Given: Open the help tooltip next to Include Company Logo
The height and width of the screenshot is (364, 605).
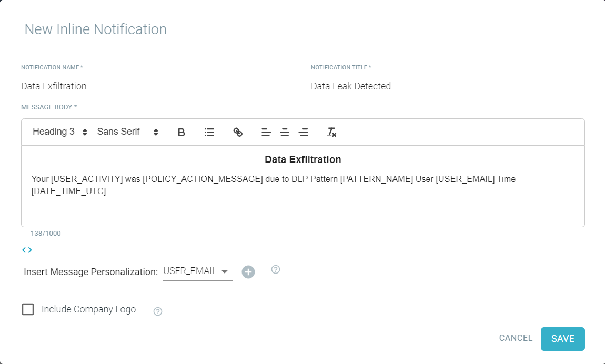Looking at the screenshot, I should 157,312.
